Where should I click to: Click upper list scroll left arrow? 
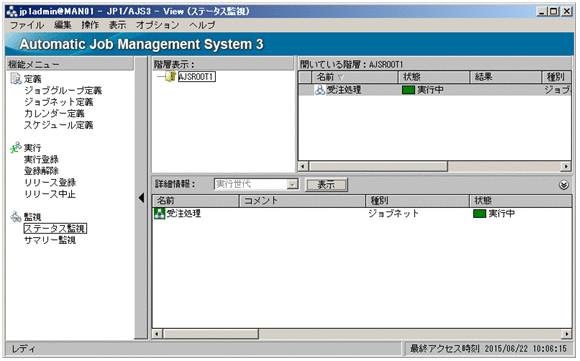click(x=303, y=166)
